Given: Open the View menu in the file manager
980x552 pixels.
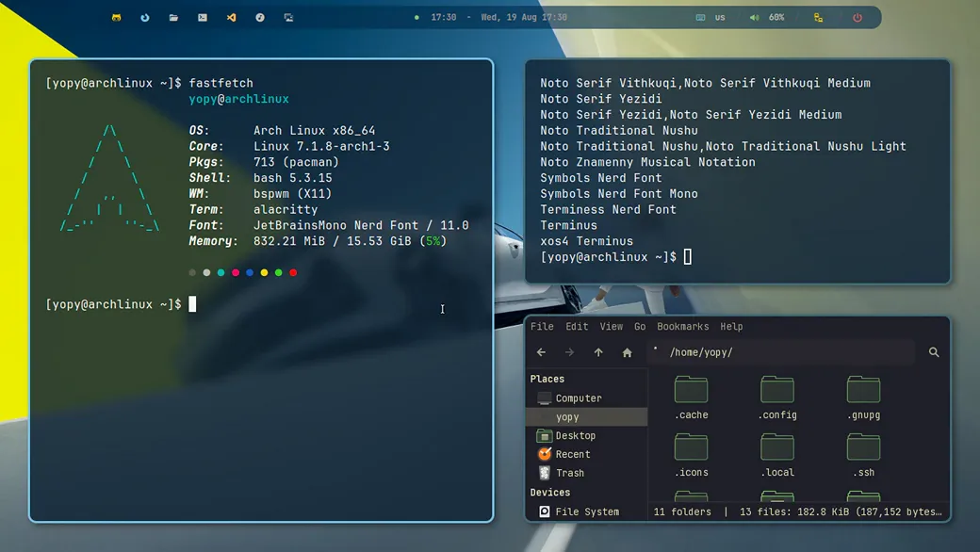Looking at the screenshot, I should point(612,327).
